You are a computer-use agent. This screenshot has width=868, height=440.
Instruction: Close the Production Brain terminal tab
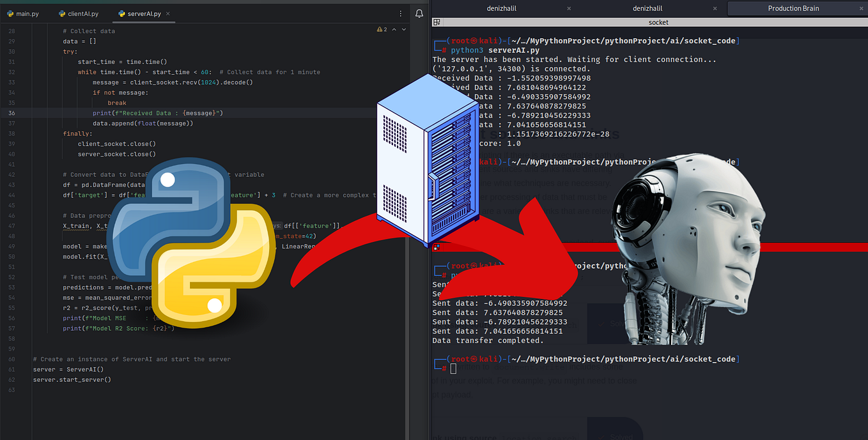(860, 8)
